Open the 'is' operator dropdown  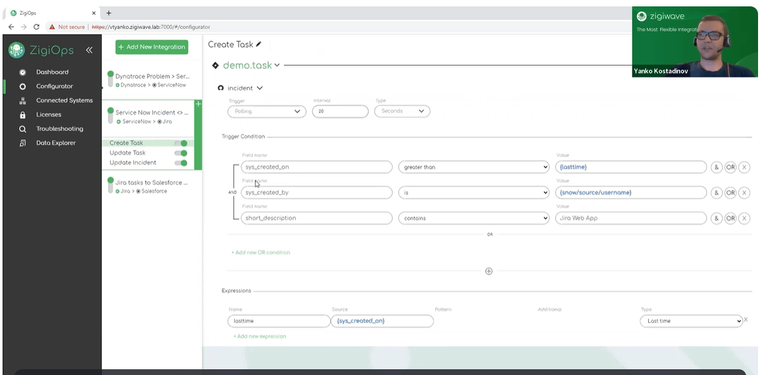click(474, 193)
